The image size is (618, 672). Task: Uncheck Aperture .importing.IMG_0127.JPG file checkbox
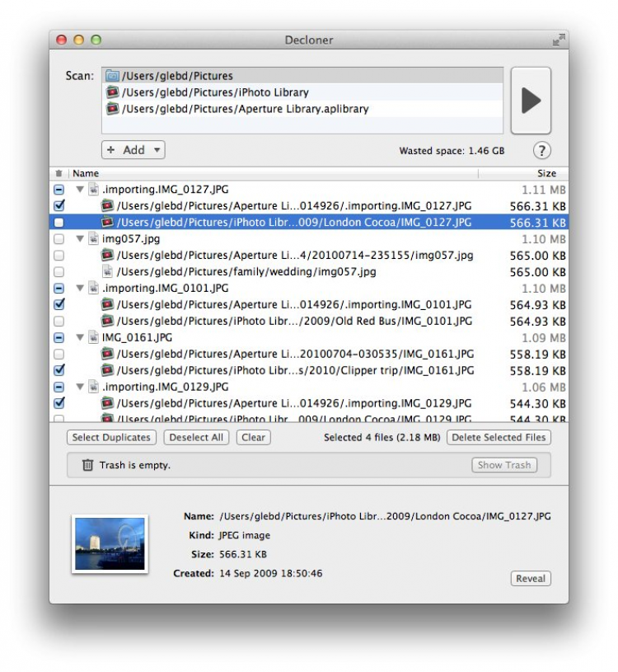tap(59, 205)
